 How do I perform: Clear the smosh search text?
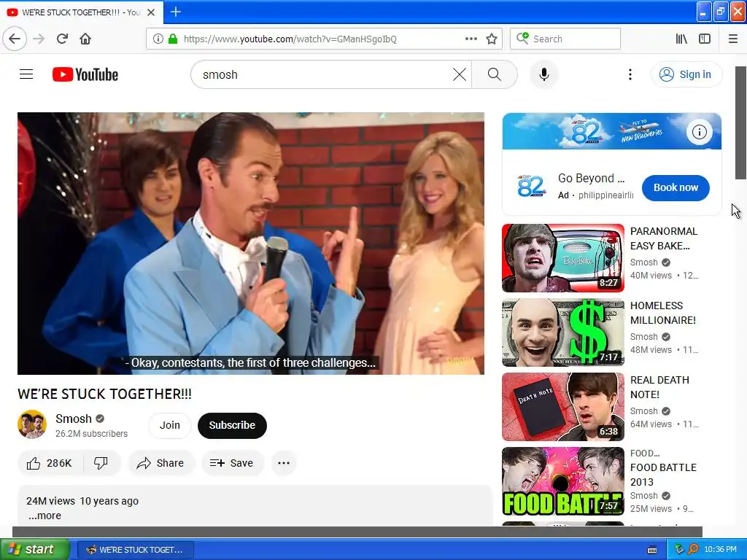coord(460,74)
